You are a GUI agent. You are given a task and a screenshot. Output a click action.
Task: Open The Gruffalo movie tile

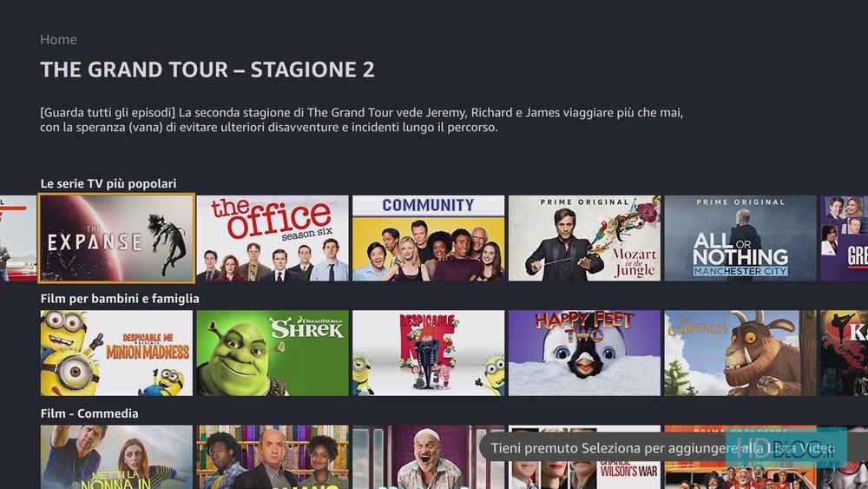[740, 353]
